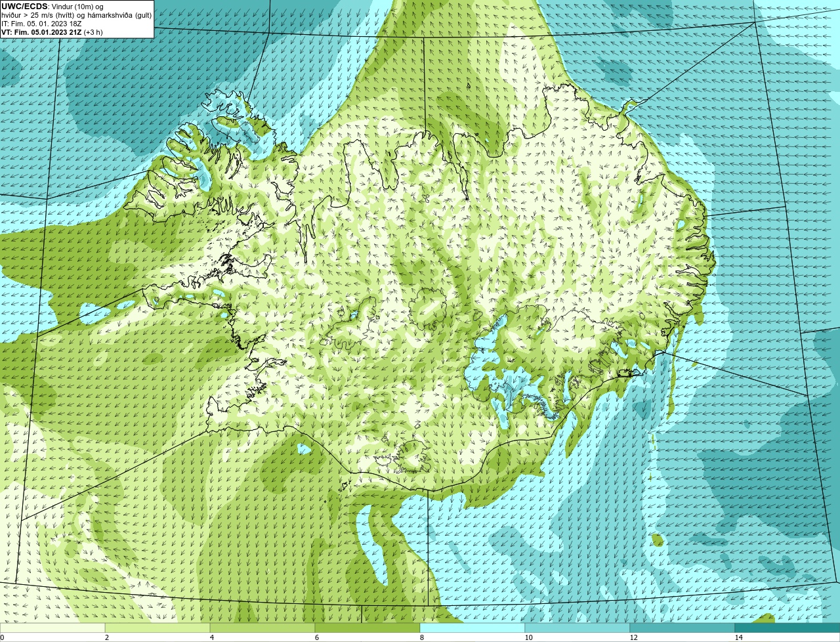Click the "UWC/ECDS: Vindur (10m) og" title line

click(x=52, y=7)
